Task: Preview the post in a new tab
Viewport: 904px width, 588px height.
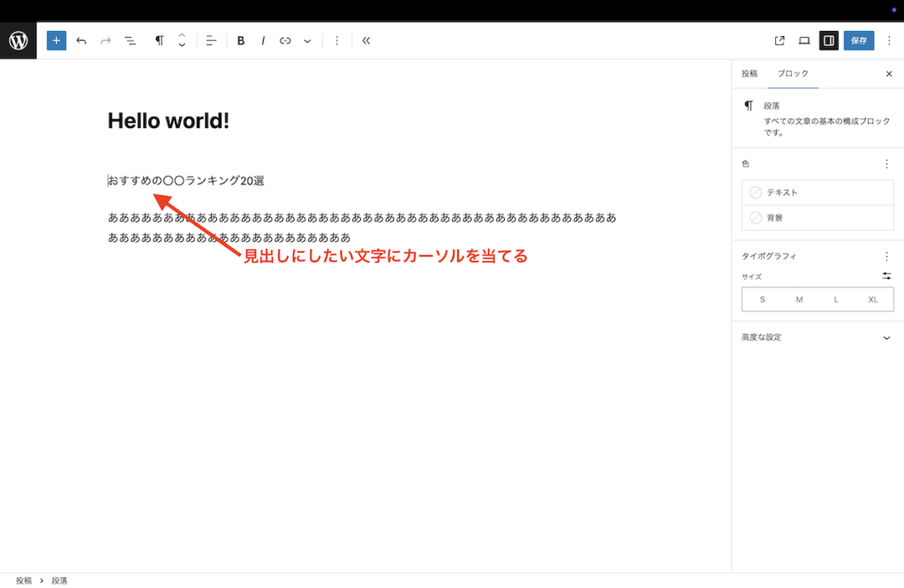Action: pyautogui.click(x=779, y=40)
